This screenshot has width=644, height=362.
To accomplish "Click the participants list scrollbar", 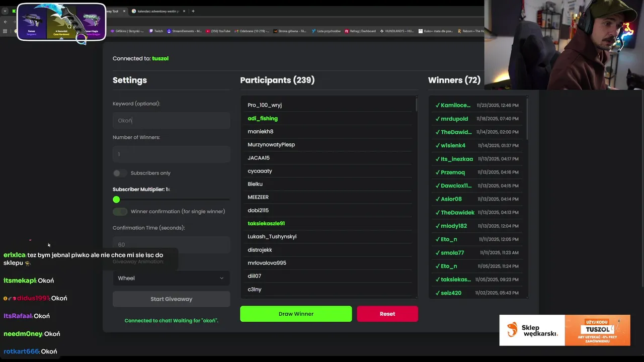I will coord(416,105).
